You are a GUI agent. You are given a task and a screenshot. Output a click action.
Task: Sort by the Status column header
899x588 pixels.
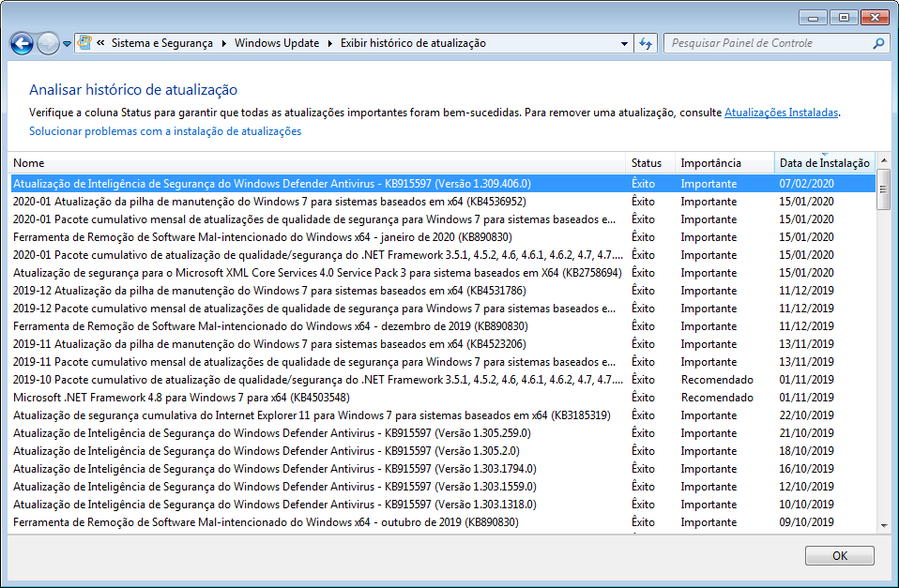pos(650,163)
